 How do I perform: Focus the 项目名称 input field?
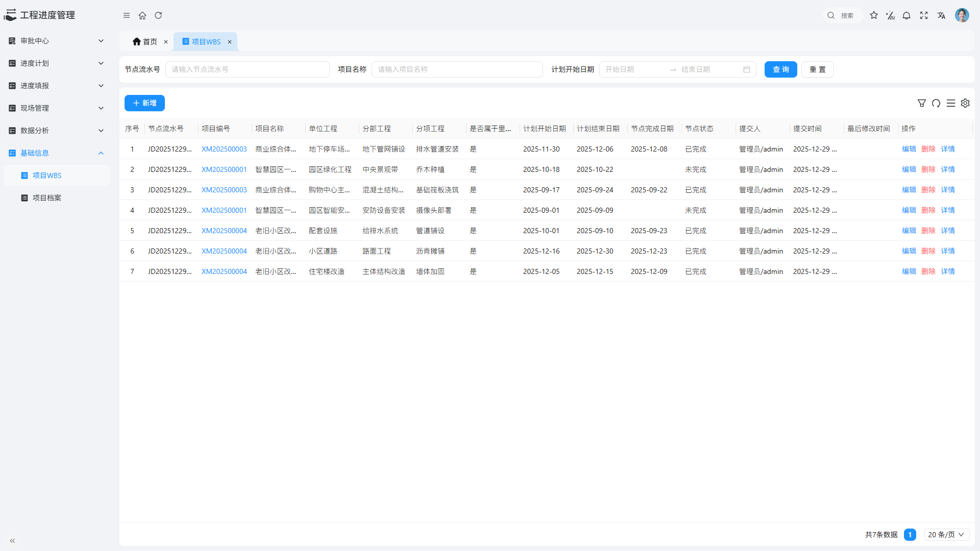tap(457, 69)
